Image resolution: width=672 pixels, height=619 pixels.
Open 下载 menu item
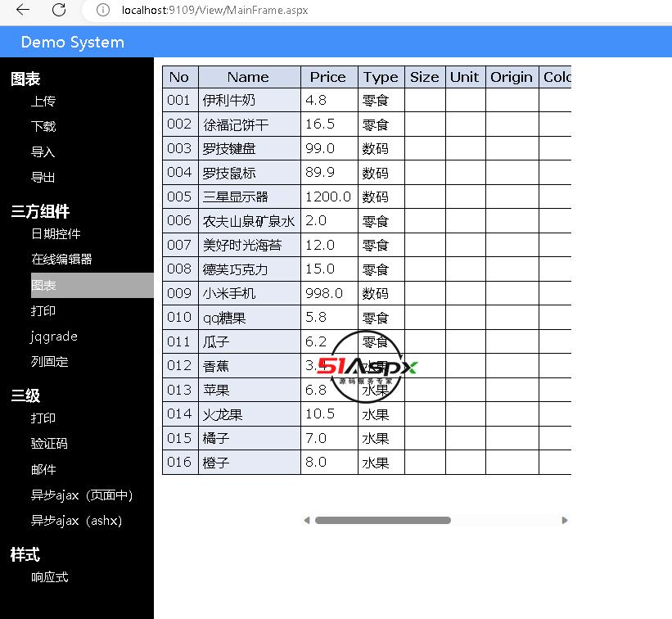pos(43,126)
